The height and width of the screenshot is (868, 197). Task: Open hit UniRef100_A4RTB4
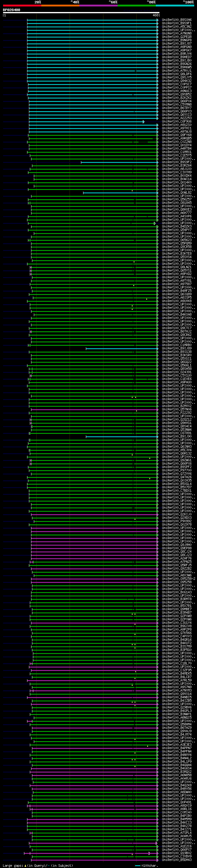(177, 148)
